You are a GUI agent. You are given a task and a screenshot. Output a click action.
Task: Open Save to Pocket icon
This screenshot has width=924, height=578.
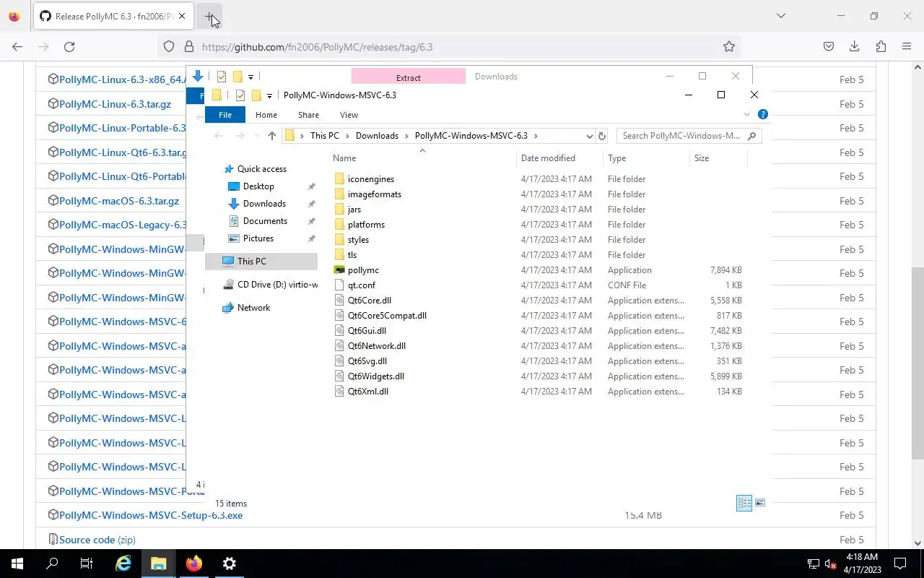[829, 47]
